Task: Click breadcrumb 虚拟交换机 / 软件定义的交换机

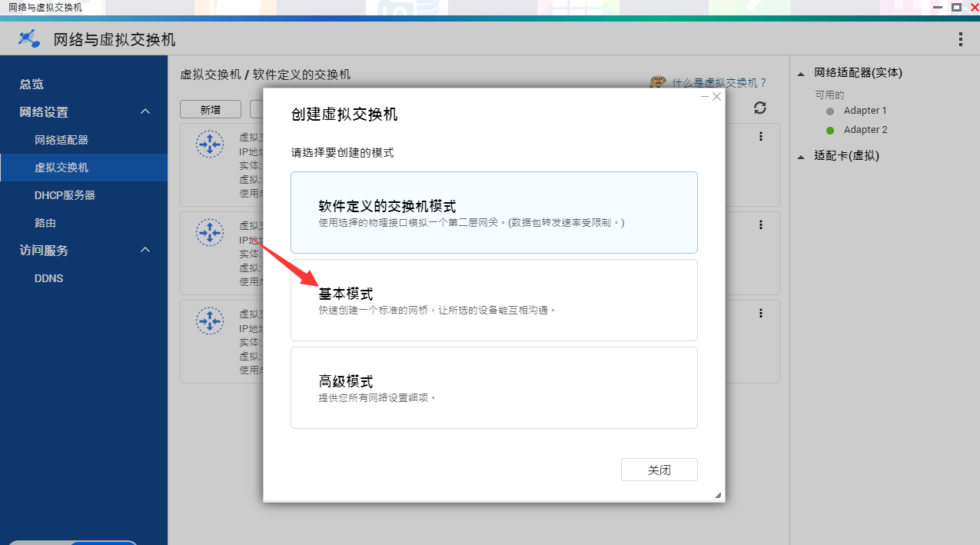Action: 265,75
